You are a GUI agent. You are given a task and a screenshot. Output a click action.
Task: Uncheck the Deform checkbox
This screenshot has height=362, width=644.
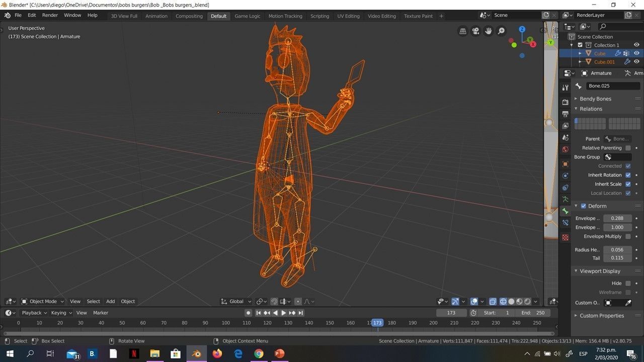(584, 206)
